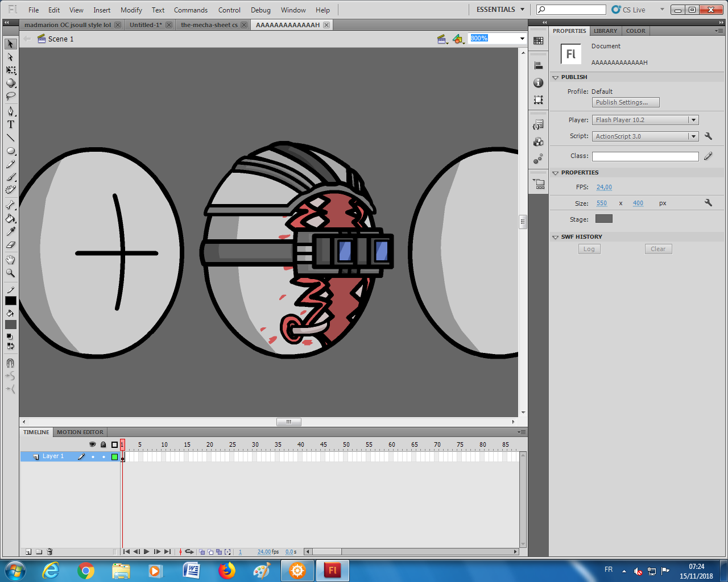This screenshot has width=728, height=582.
Task: Select the Eyedropper tool
Action: coord(10,231)
